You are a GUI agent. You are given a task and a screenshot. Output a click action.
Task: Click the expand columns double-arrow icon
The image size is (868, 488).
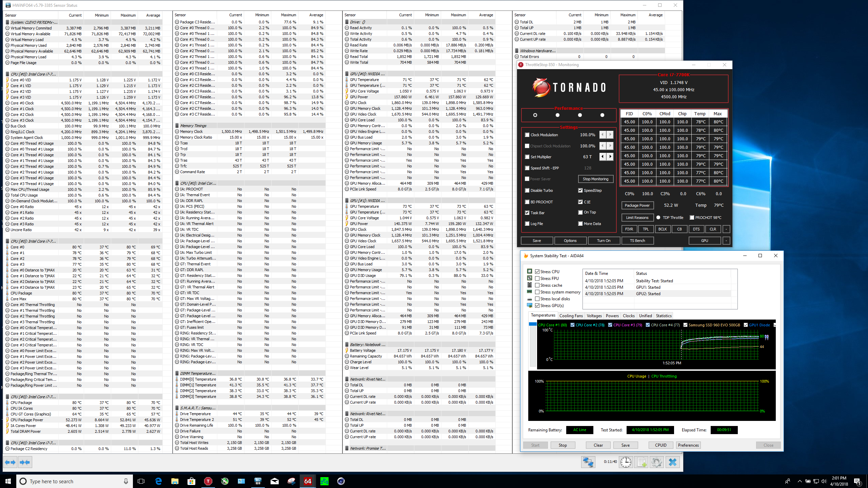10,462
